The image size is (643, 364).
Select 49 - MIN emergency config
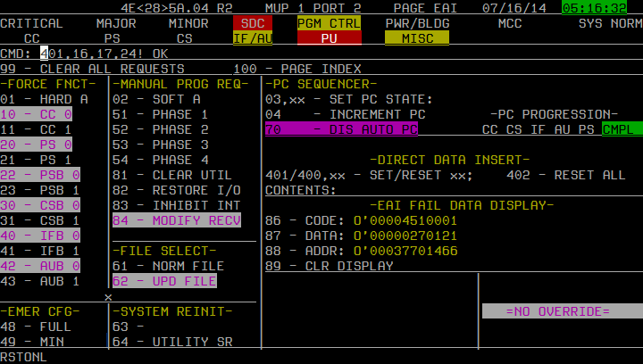32,342
